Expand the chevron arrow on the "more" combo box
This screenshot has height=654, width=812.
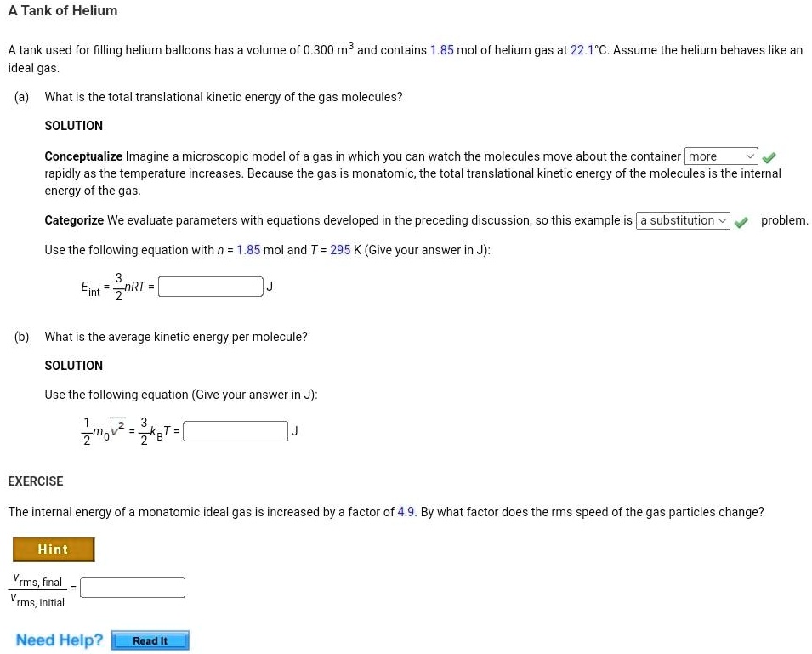coord(752,156)
